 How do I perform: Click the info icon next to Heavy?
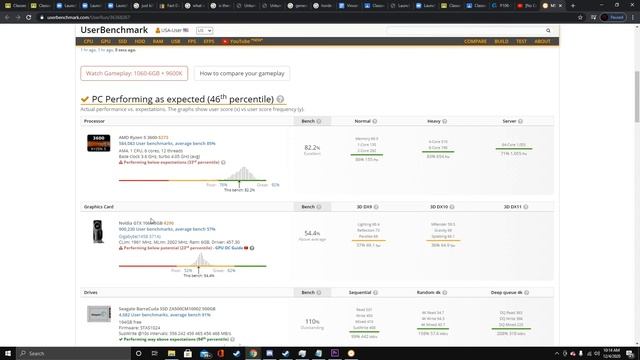444,121
